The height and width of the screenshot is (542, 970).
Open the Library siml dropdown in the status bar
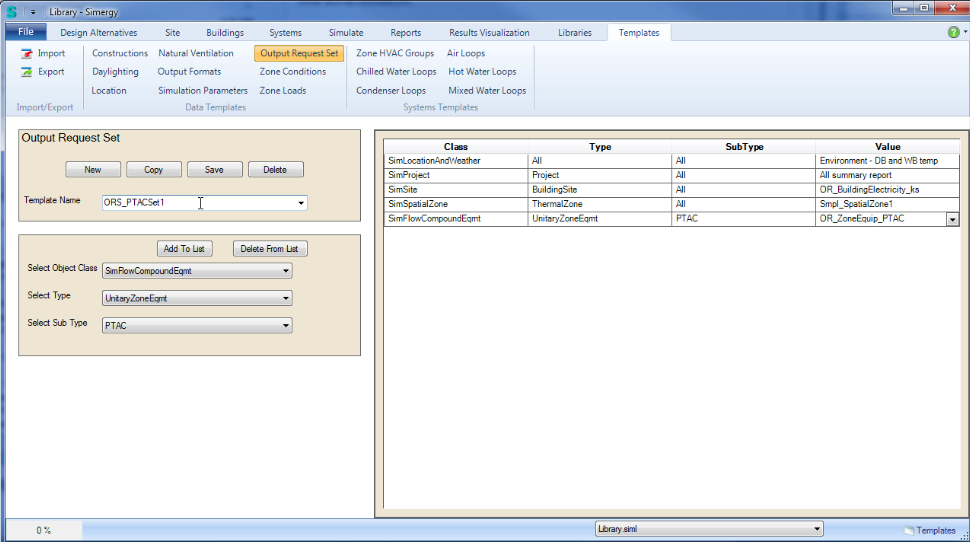pyautogui.click(x=817, y=529)
